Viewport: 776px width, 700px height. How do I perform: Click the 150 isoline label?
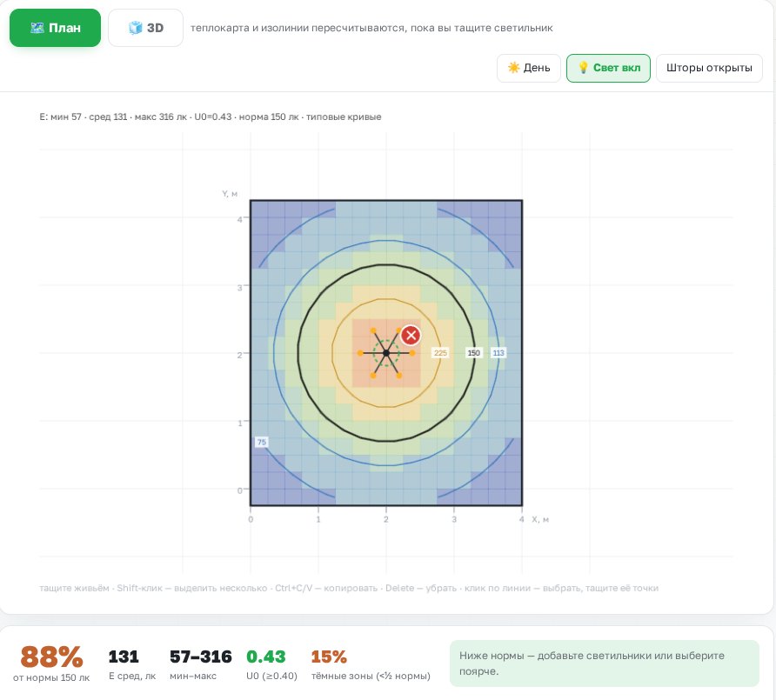tap(473, 353)
